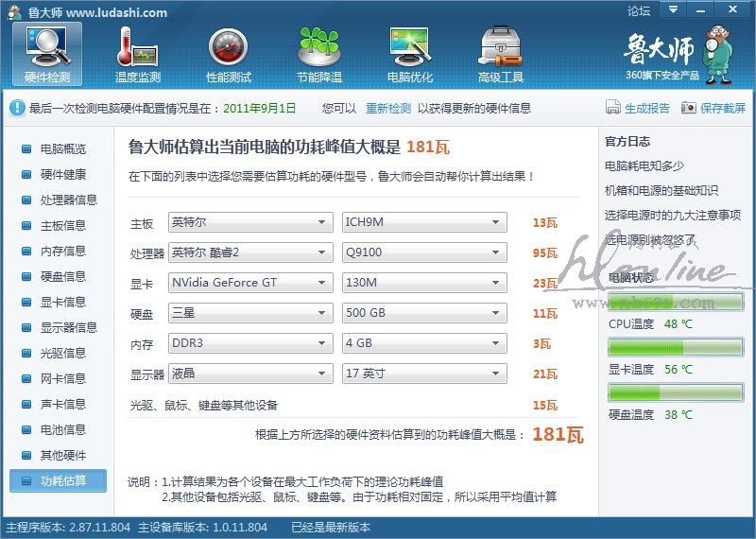The height and width of the screenshot is (539, 756).
Task: Open the 节能降温 clover icon
Action: click(x=318, y=47)
